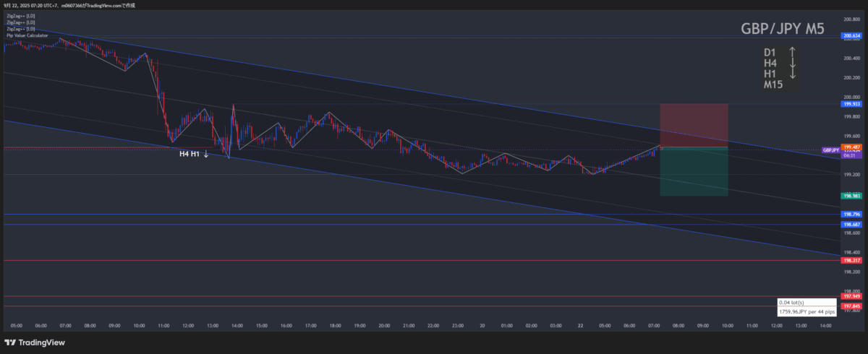This screenshot has height=354, width=868.
Task: Select the Pip Value Calculator indicator label
Action: pyautogui.click(x=27, y=35)
